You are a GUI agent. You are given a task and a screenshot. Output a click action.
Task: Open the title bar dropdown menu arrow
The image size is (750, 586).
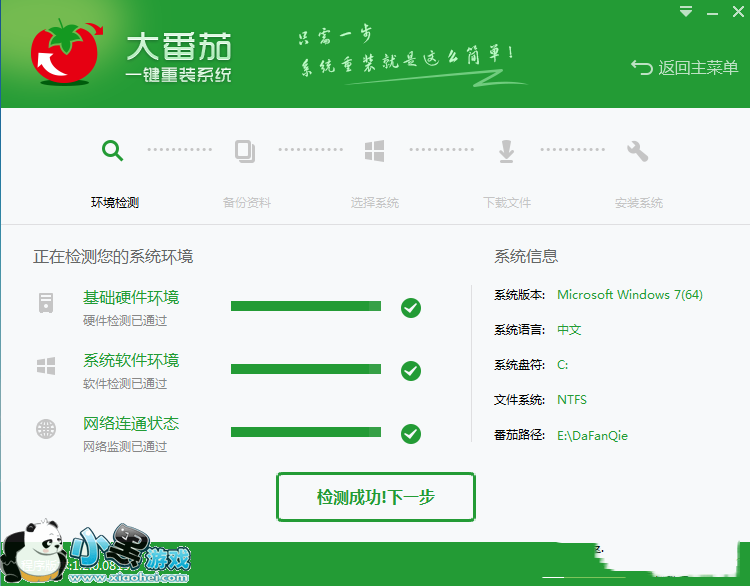tap(686, 11)
